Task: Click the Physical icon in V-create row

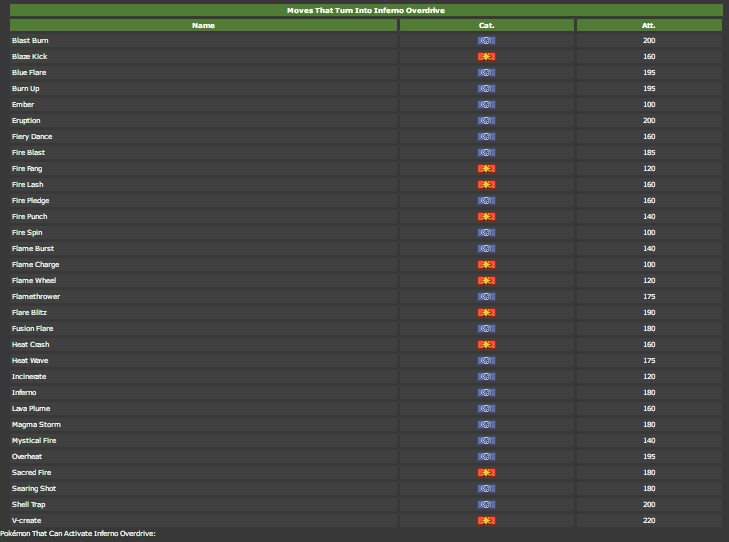Action: (x=486, y=521)
